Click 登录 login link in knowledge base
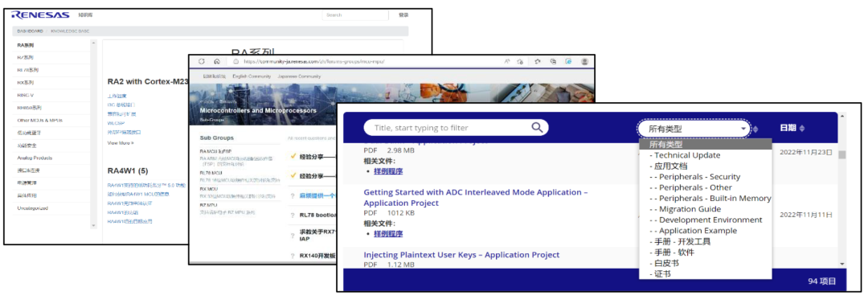Image resolution: width=868 pixels, height=300 pixels. [403, 15]
